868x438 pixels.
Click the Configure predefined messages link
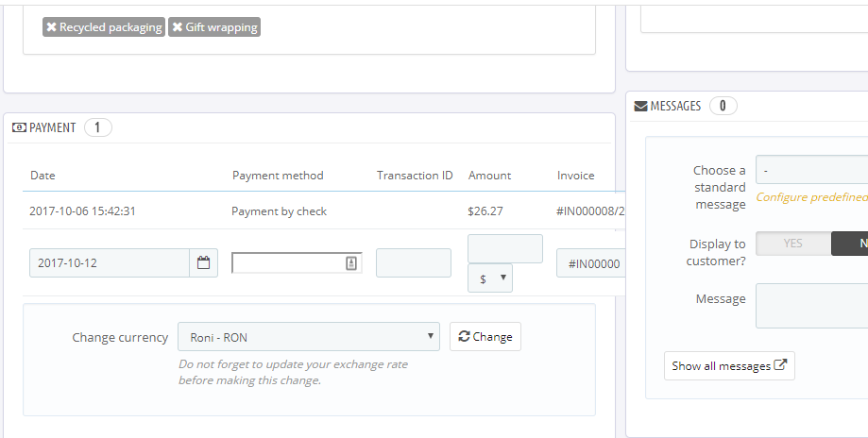810,197
